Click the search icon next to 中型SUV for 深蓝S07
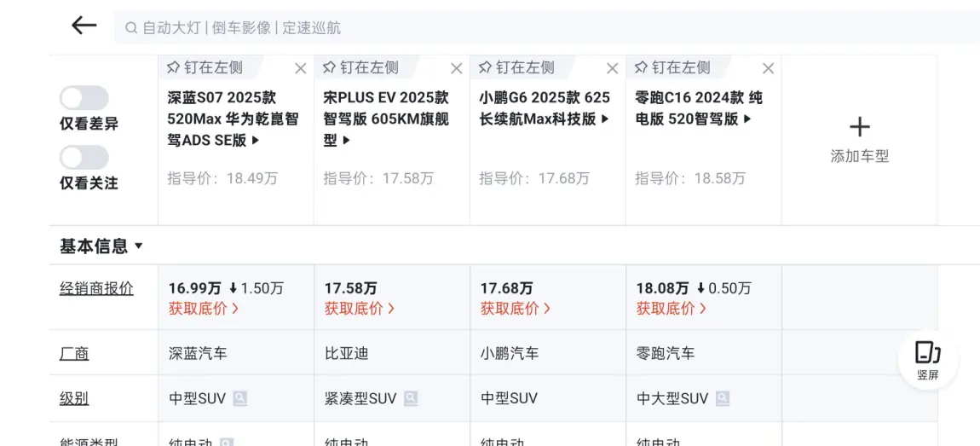 click(240, 398)
